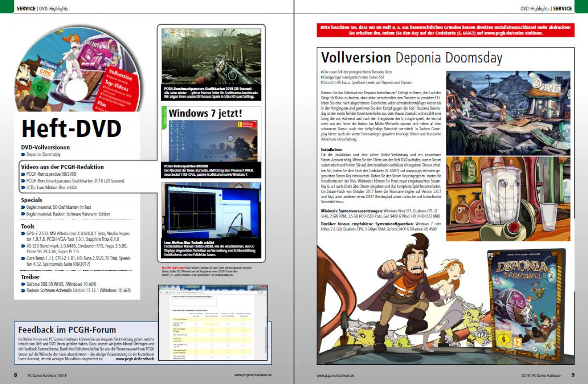Screen dimensions: 588x384
Task: Follow the www.pcgh.de/feedback link
Action: [x=135, y=359]
